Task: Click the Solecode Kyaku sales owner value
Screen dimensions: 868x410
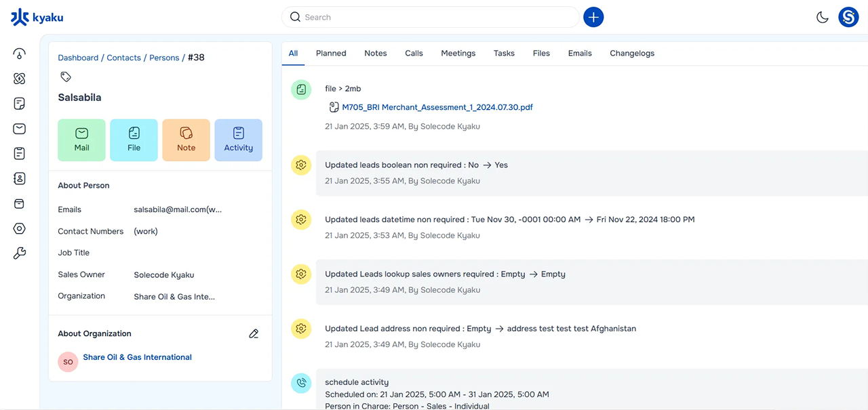Action: pyautogui.click(x=164, y=274)
